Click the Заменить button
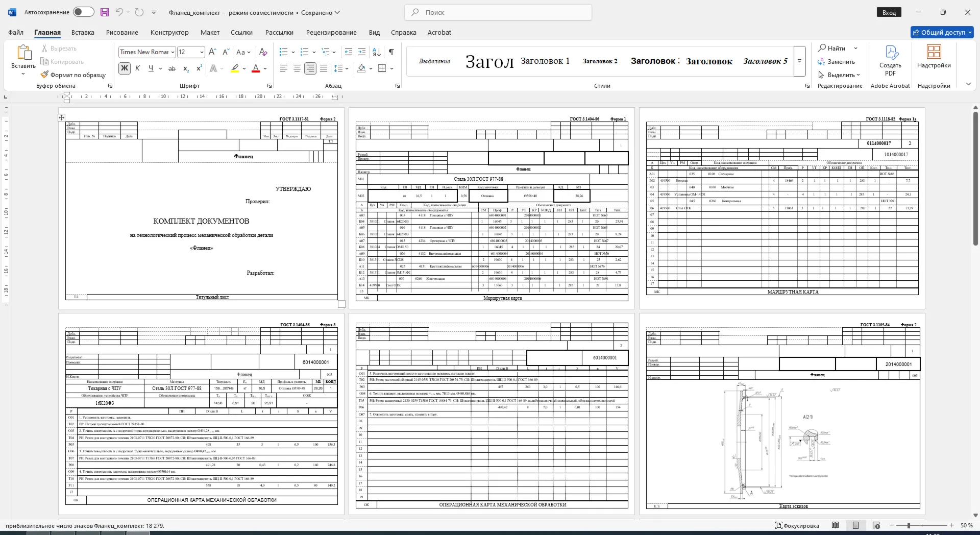Image resolution: width=980 pixels, height=535 pixels. coord(836,62)
